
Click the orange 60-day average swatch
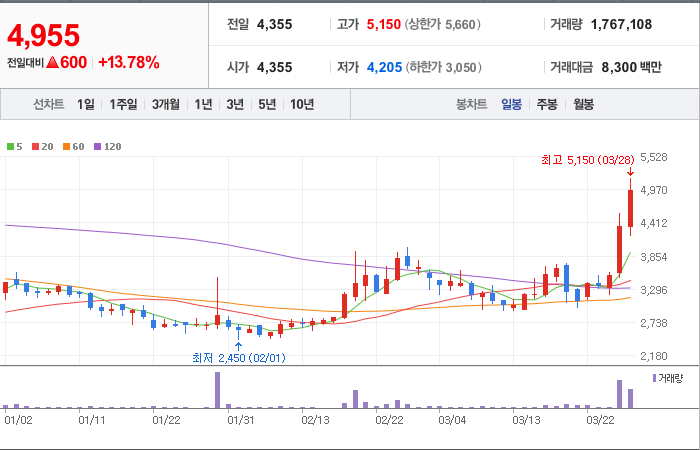click(x=67, y=147)
